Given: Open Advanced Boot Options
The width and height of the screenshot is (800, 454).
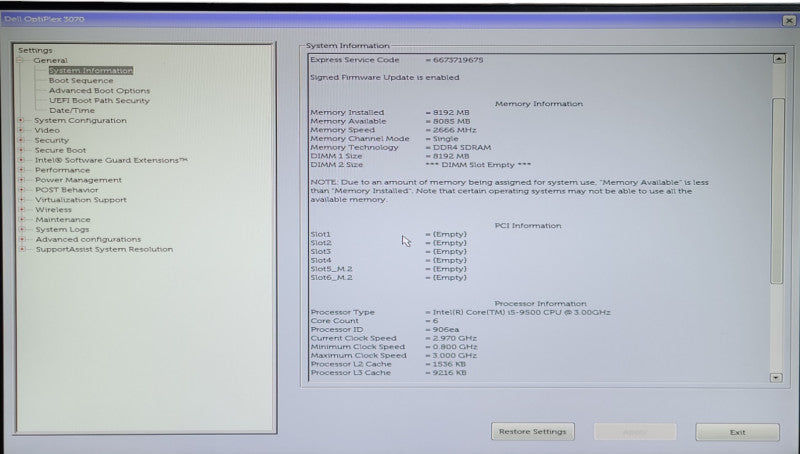Looking at the screenshot, I should click(99, 91).
